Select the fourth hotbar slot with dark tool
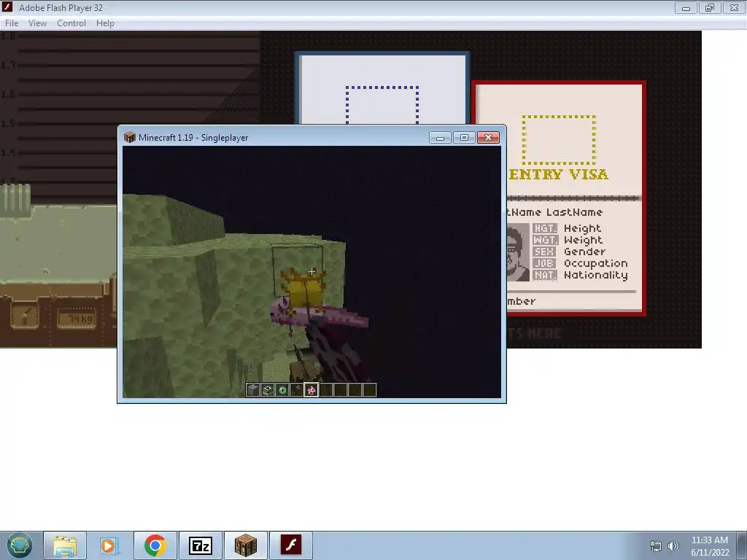This screenshot has width=747, height=560. (x=297, y=390)
